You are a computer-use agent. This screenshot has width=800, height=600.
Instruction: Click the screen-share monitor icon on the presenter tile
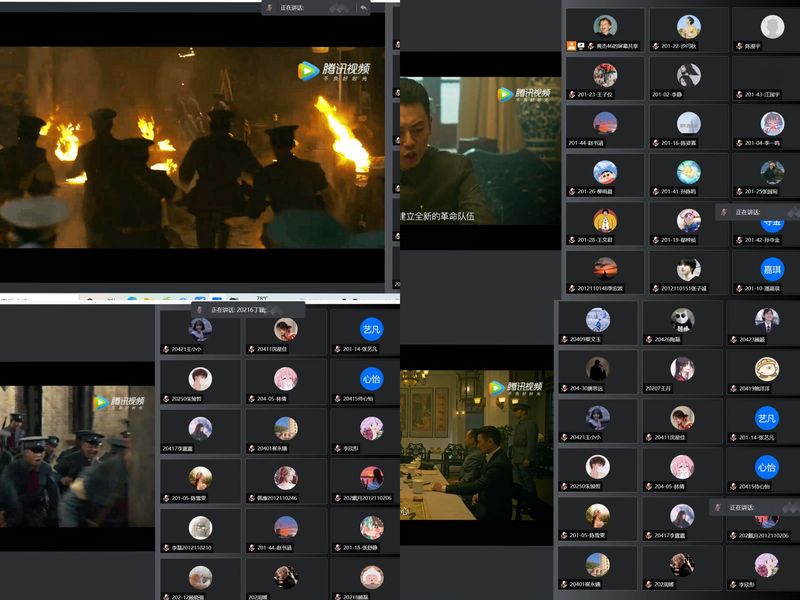point(581,46)
